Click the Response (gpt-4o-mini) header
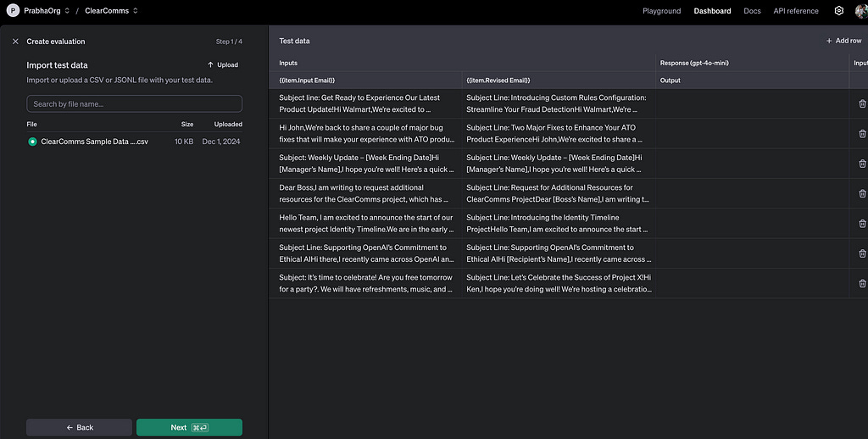This screenshot has width=868, height=439. pos(694,63)
